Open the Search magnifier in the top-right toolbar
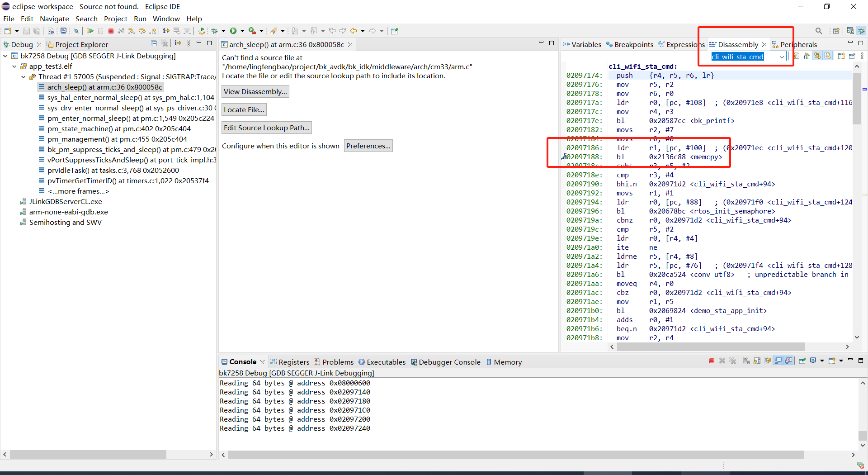 819,31
